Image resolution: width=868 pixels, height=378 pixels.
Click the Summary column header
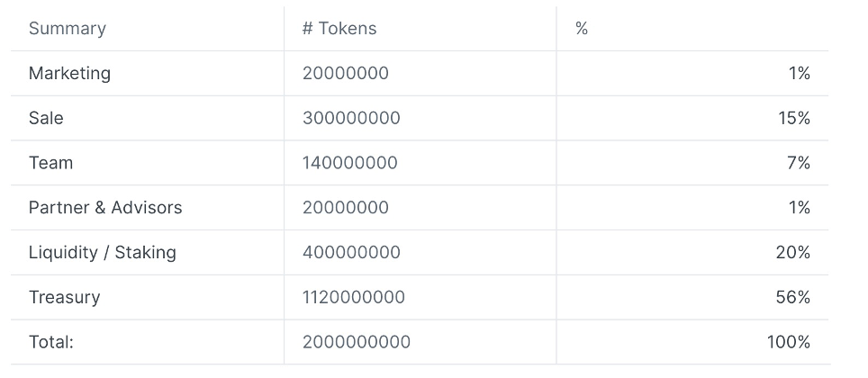coord(67,28)
